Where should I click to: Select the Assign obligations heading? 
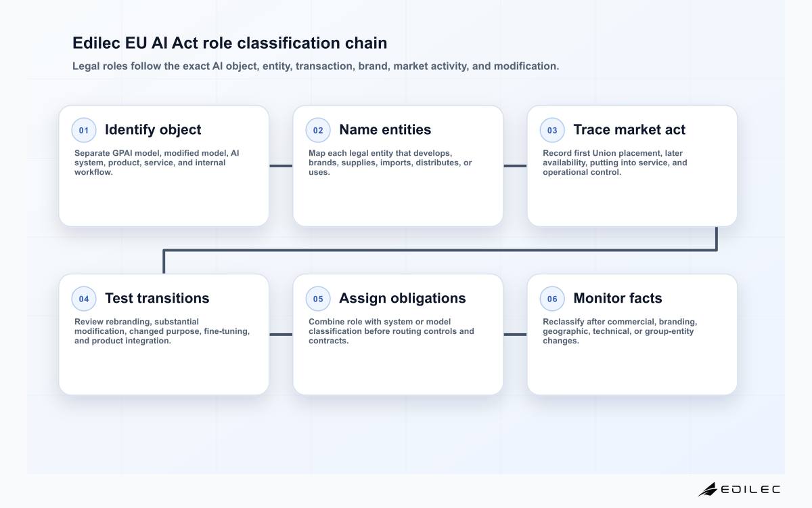(403, 298)
